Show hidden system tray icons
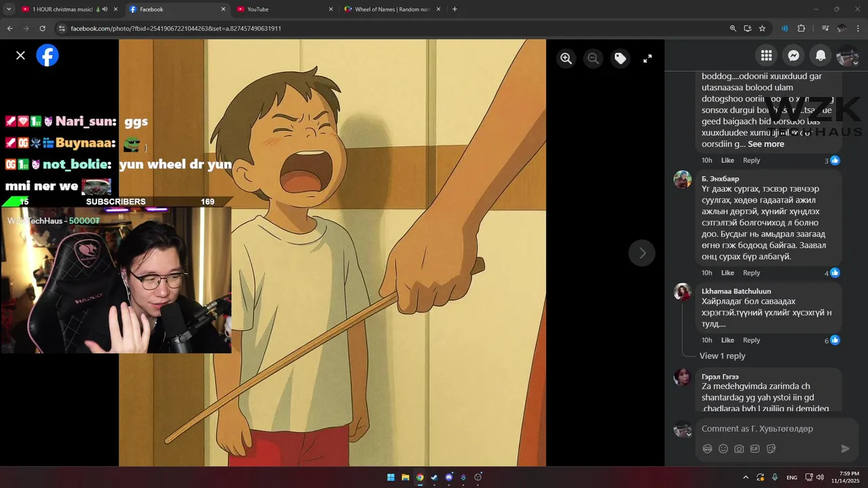868x488 pixels. click(746, 477)
